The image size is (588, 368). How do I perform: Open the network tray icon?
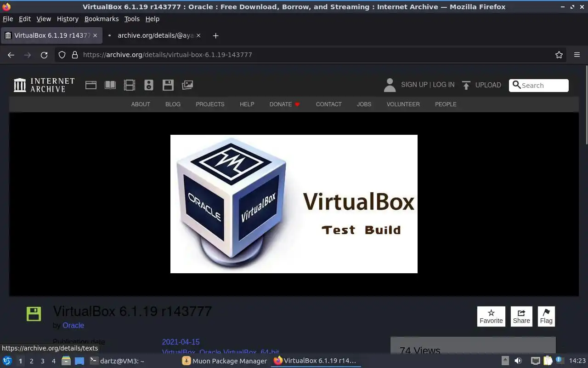(535, 361)
